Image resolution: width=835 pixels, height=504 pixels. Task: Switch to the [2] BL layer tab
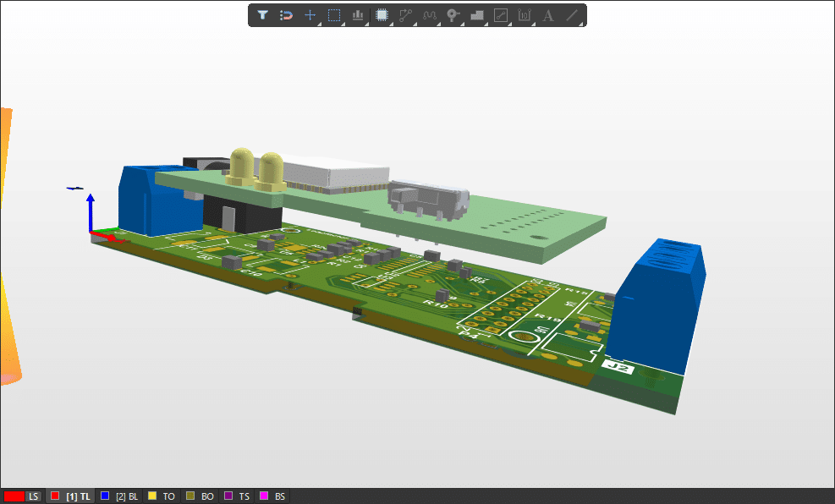[125, 496]
